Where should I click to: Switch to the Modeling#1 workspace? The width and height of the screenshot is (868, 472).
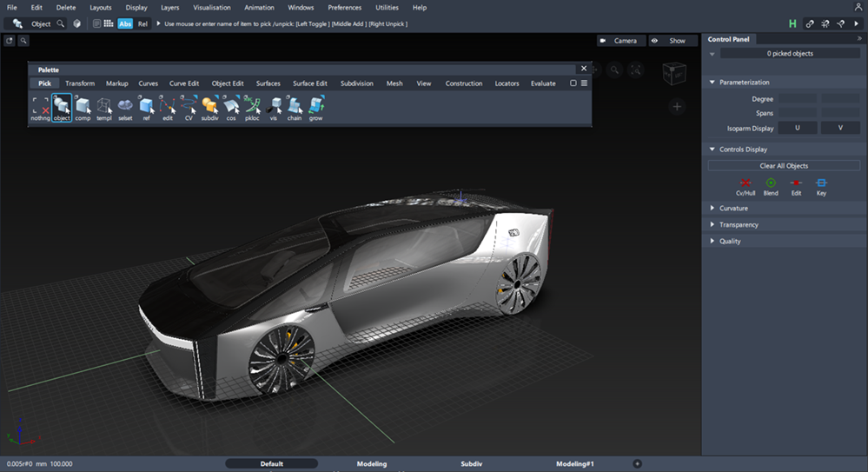pos(574,463)
